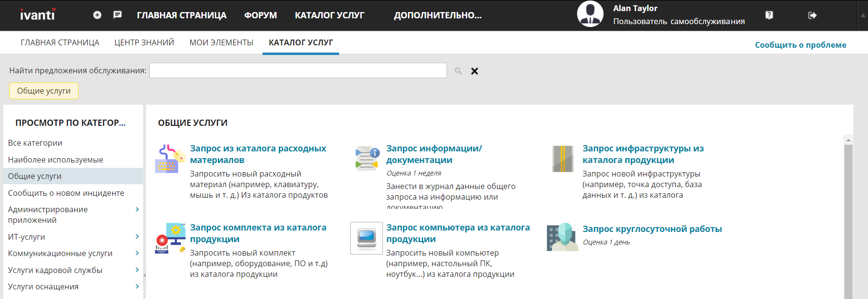Click the Общие услуги filter tag

(x=44, y=91)
